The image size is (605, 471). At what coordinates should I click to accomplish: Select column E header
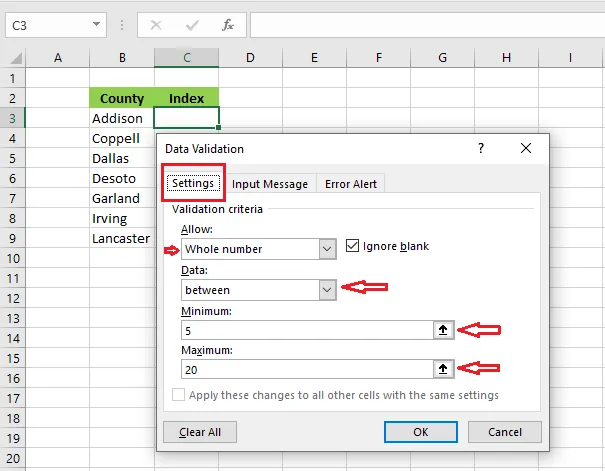314,58
